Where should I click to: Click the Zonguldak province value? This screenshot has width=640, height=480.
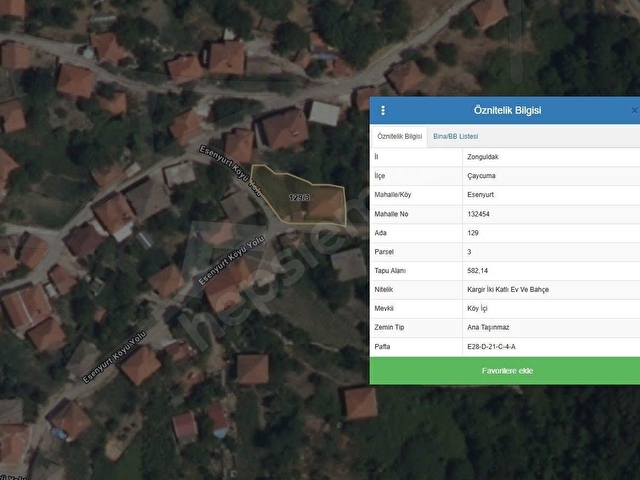pos(483,157)
